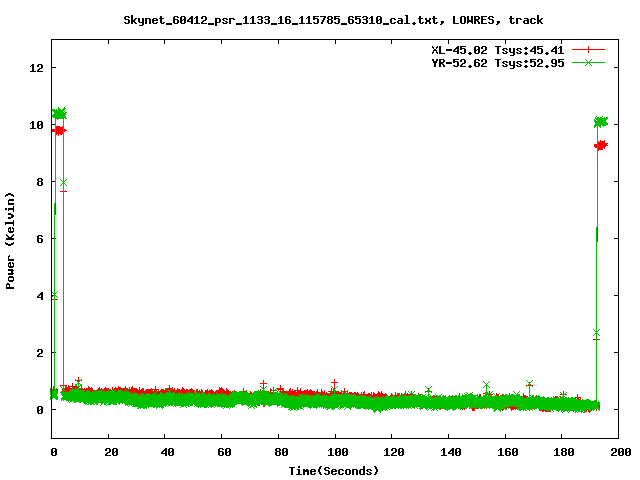The width and height of the screenshot is (640, 480).
Task: Click the y-axis tick label 10
Action: [x=37, y=125]
